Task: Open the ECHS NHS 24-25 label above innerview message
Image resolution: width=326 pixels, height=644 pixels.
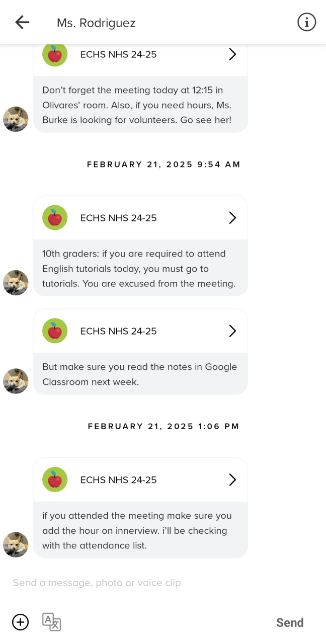Action: [x=119, y=480]
